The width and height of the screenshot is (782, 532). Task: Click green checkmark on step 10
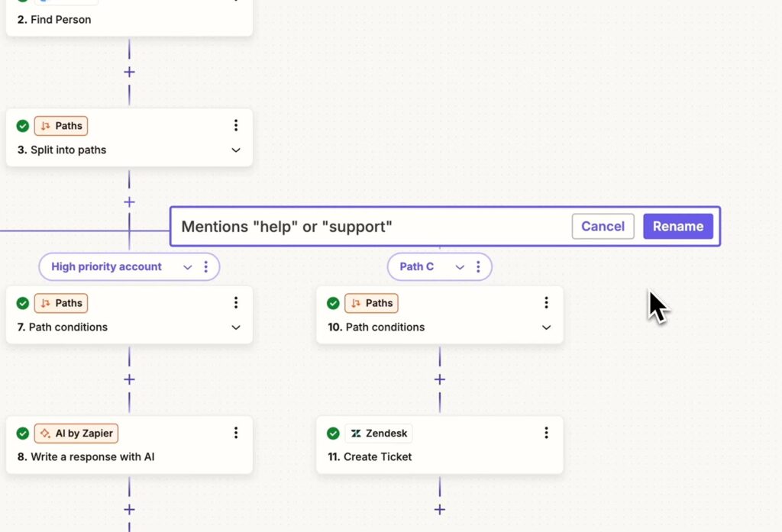(x=333, y=303)
